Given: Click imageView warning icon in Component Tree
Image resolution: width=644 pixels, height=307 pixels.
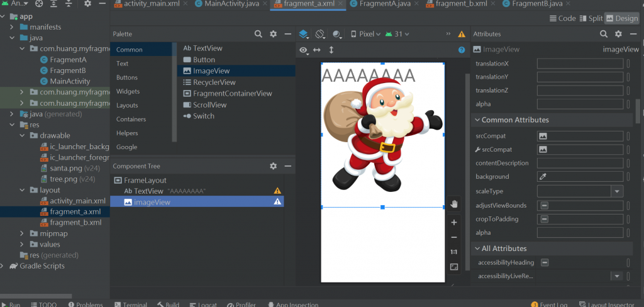Looking at the screenshot, I should click(277, 202).
